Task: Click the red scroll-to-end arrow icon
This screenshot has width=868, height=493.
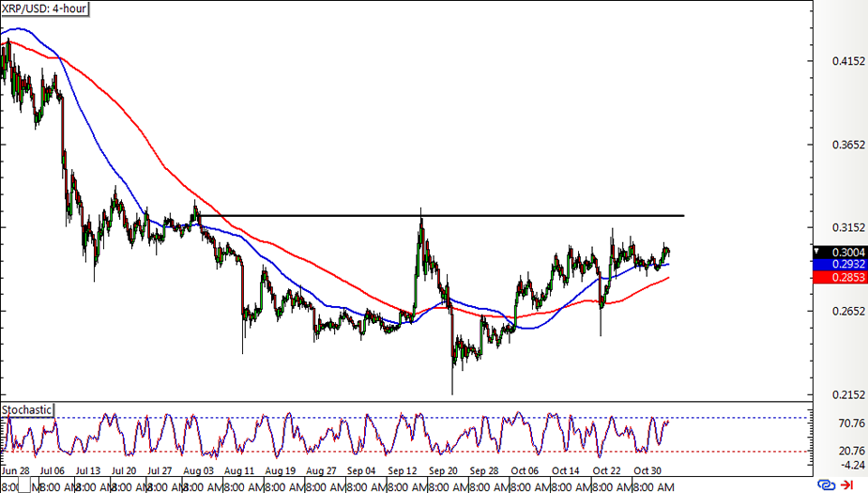Action: pos(847,485)
